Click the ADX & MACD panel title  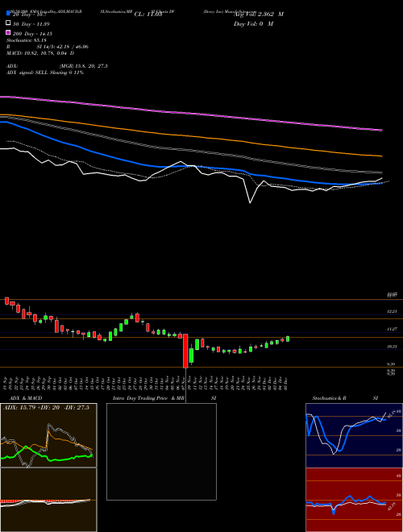26,398
